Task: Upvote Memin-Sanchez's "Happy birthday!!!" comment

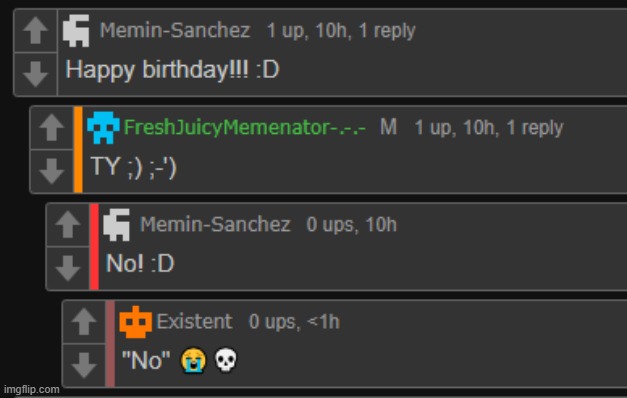Action: (x=36, y=31)
